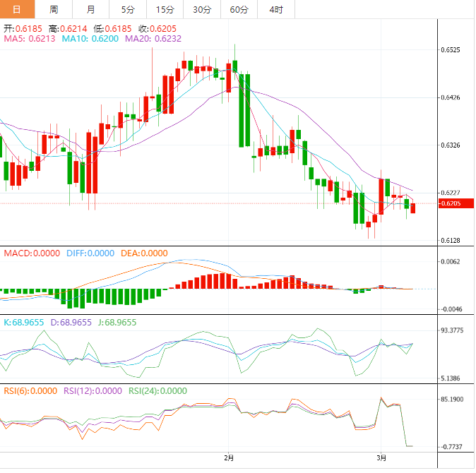
Task: Click the -0.7737 RSI axis label
Action: 451,447
